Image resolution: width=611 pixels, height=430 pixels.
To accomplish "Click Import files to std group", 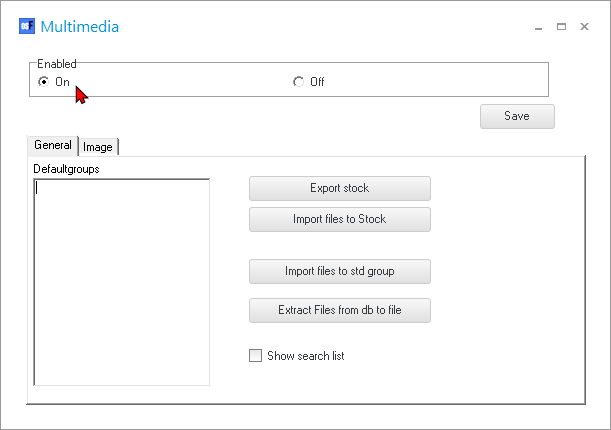I will point(339,271).
